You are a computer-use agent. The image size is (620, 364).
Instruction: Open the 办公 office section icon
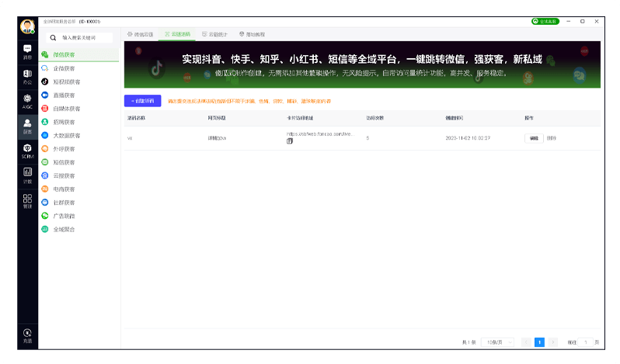(x=27, y=75)
